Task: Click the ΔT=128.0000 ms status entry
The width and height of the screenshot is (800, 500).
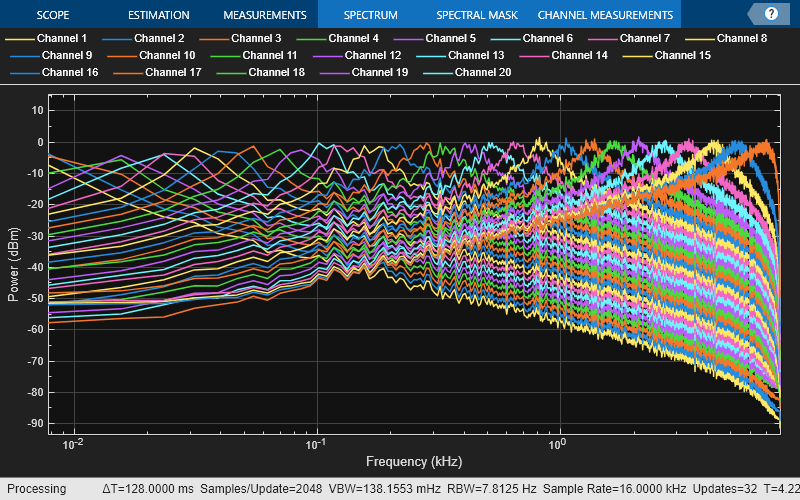Action: pos(148,489)
